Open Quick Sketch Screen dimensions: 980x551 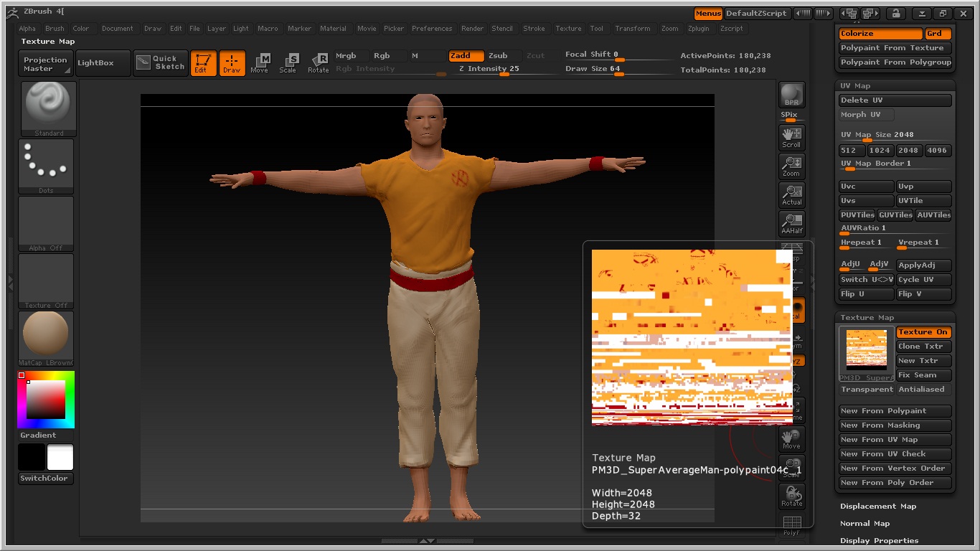pos(161,63)
